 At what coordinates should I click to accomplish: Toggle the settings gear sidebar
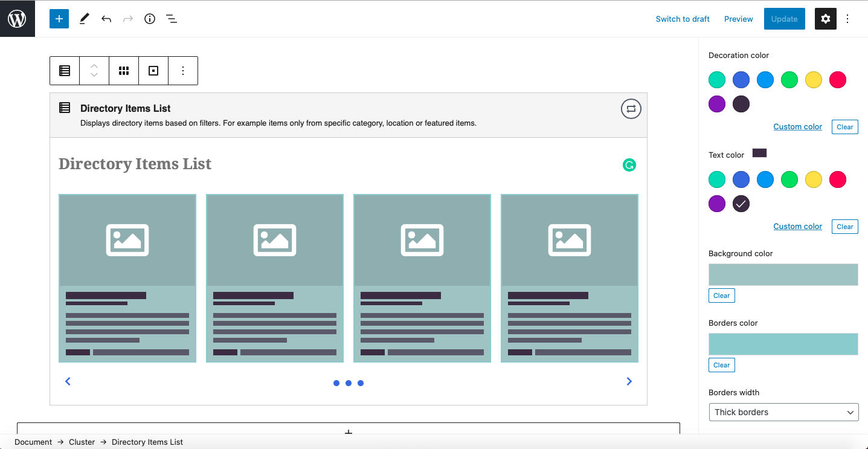(826, 19)
